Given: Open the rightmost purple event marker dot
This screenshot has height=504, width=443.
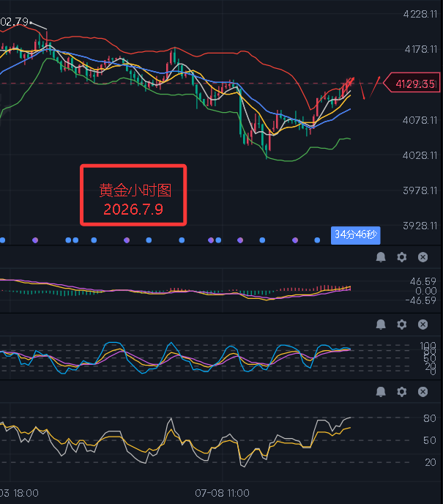Looking at the screenshot, I should coord(295,240).
